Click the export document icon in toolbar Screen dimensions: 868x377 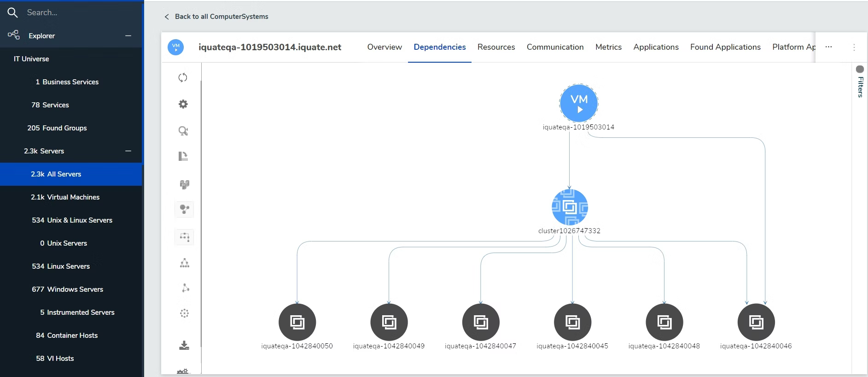click(183, 156)
